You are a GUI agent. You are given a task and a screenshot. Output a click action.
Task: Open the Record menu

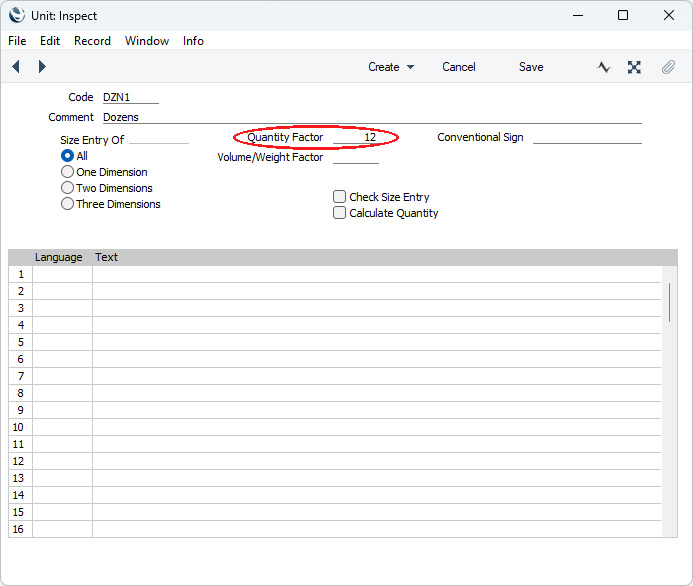tap(92, 41)
